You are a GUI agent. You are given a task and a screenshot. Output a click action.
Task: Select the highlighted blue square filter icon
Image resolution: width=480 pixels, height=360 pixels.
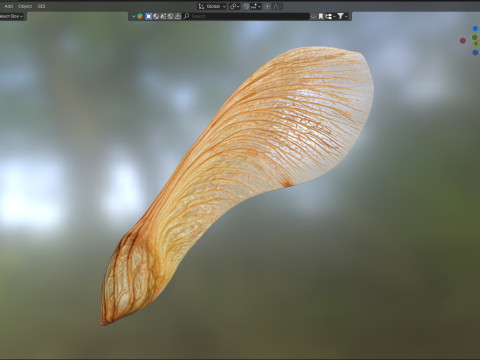149,16
